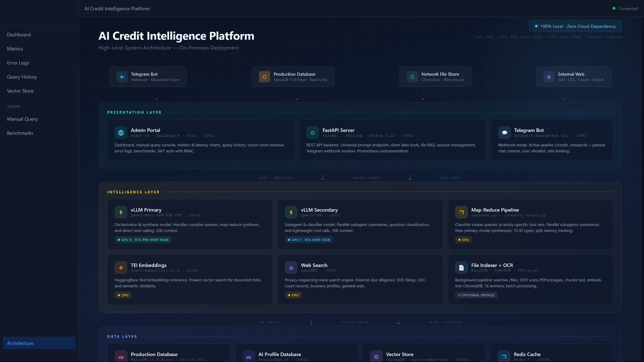Click the Vector Store card icon
This screenshot has height=362, width=644.
point(376,357)
